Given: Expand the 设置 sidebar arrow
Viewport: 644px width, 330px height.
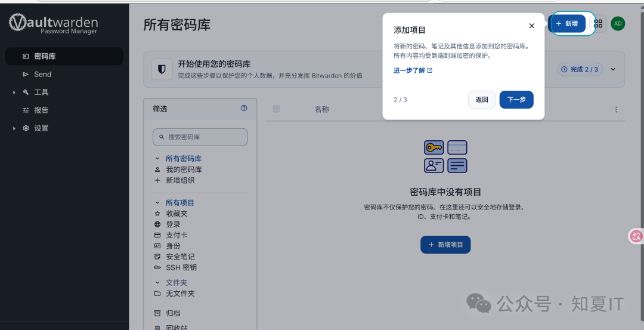Looking at the screenshot, I should pos(14,128).
